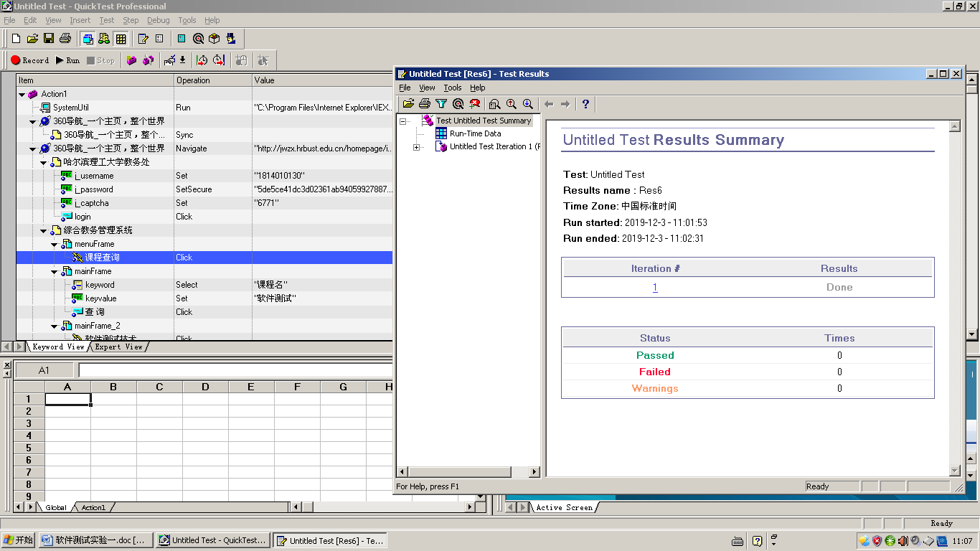Toggle the Active Screen toolbar button

88,39
